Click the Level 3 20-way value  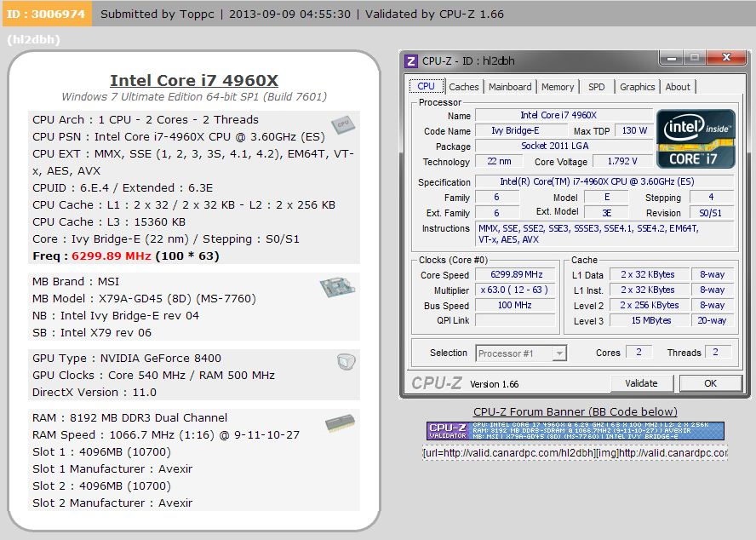pos(712,320)
